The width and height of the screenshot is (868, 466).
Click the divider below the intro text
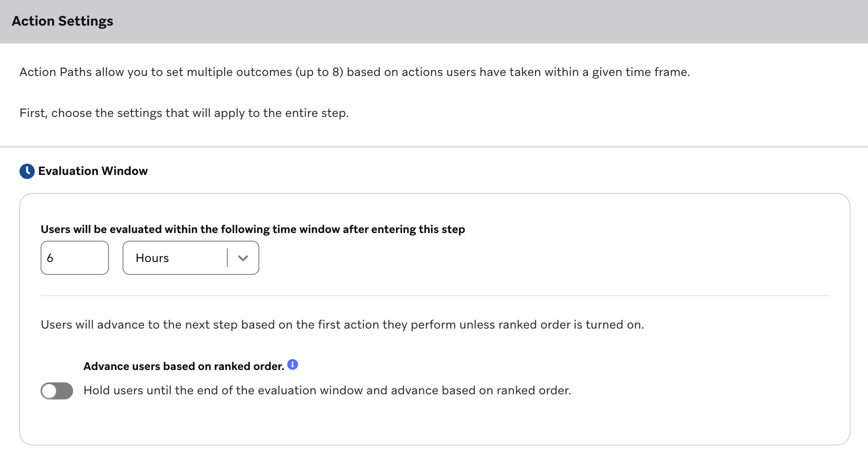[434, 147]
